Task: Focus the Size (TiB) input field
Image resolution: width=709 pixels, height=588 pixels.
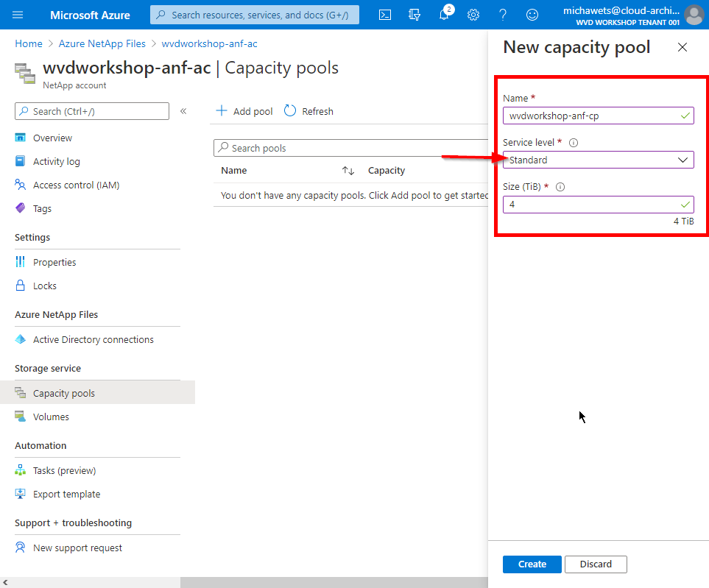Action: pyautogui.click(x=599, y=205)
